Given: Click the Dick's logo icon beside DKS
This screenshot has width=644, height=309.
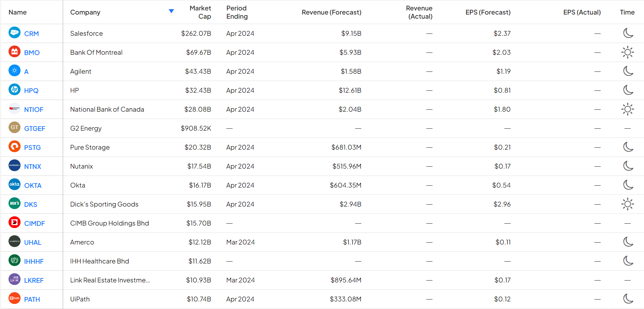Looking at the screenshot, I should tap(15, 203).
